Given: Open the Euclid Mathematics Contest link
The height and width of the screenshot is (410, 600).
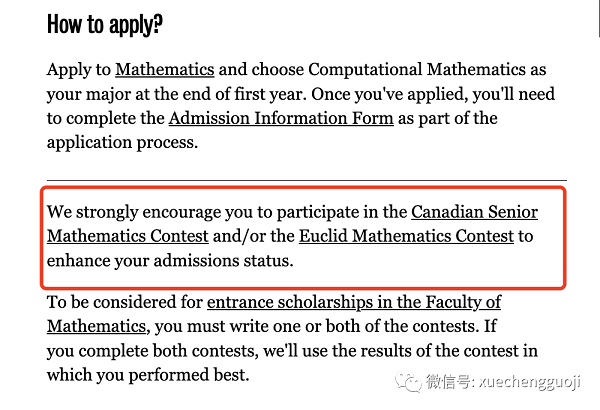Looking at the screenshot, I should click(406, 236).
